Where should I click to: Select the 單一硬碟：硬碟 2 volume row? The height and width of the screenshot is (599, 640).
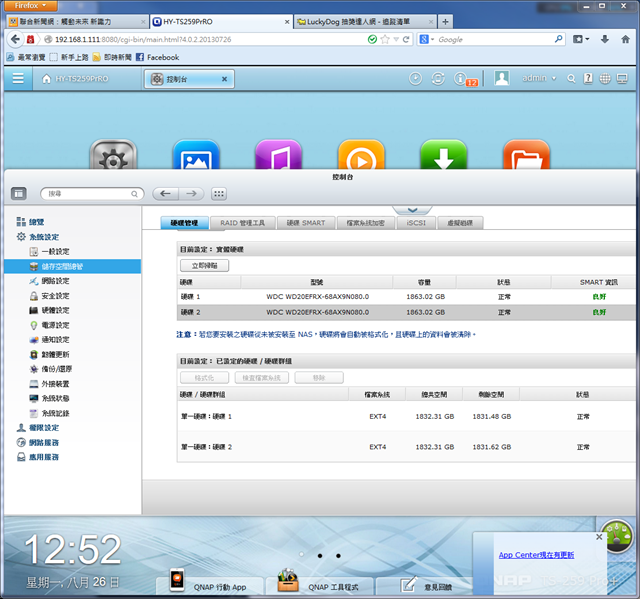tap(406, 447)
